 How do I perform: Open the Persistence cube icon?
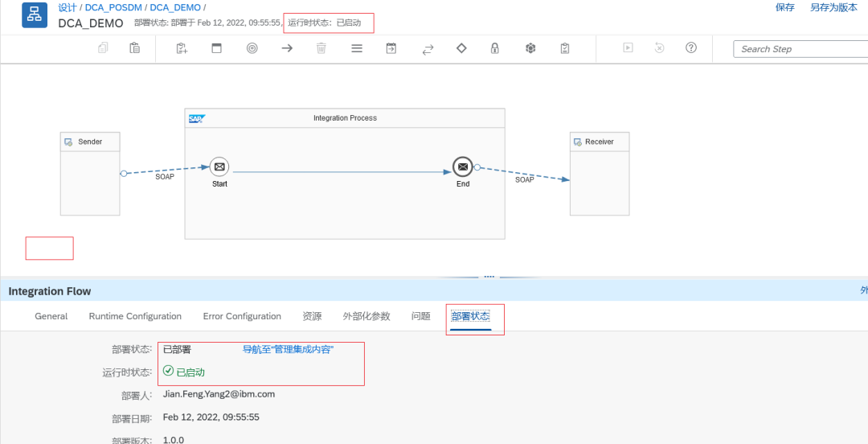(x=530, y=48)
